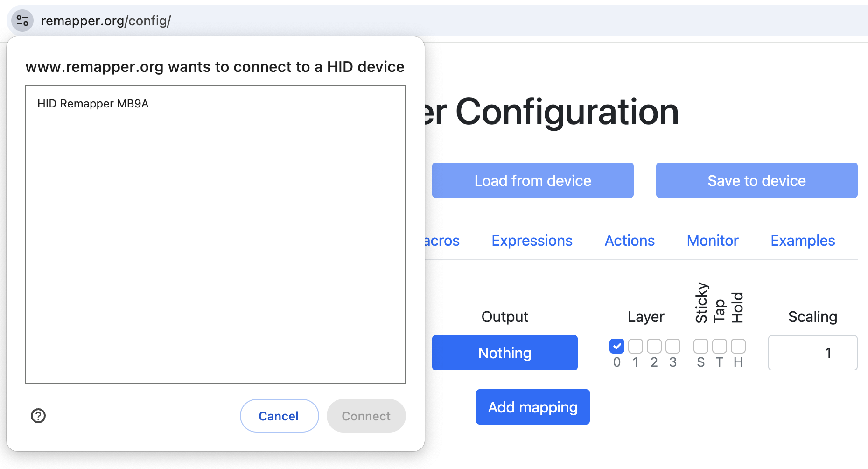868x469 pixels.
Task: Click Load from device
Action: (532, 180)
